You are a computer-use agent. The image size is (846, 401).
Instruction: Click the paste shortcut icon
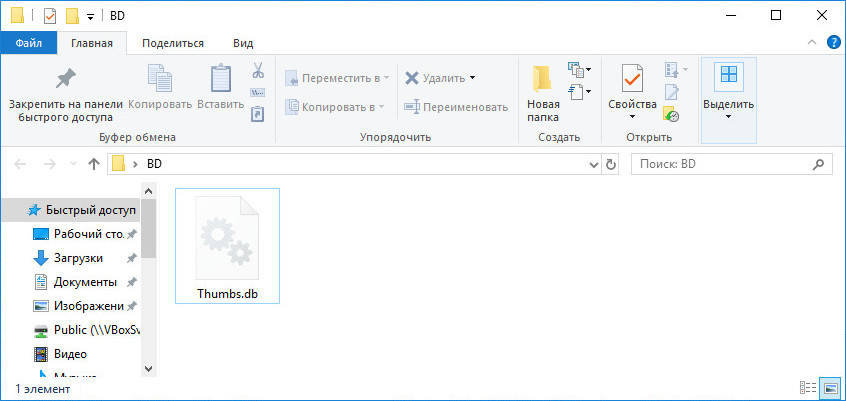tap(258, 113)
